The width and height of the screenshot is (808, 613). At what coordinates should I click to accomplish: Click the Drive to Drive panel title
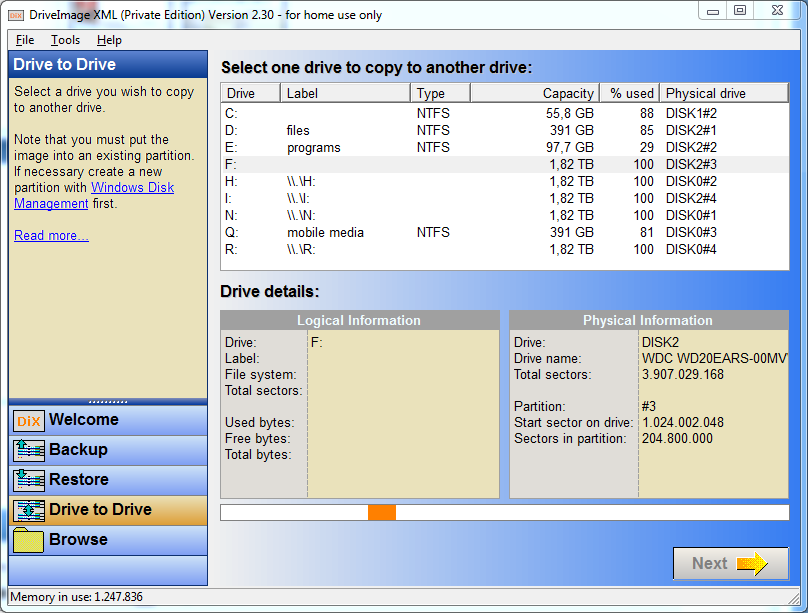coord(64,64)
